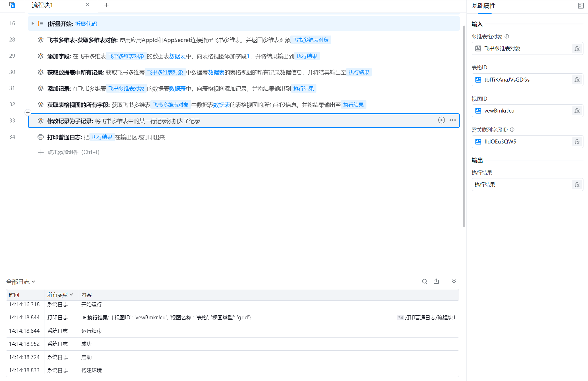Viewport: 588px width, 381px height.
Task: Expand the 执行结果 log entry triangle
Action: (84, 317)
